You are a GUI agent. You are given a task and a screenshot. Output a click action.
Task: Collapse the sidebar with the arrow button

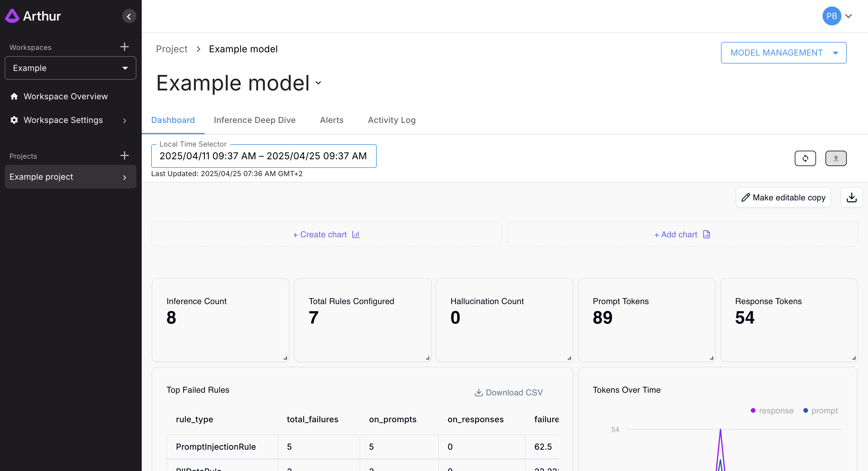coord(129,16)
